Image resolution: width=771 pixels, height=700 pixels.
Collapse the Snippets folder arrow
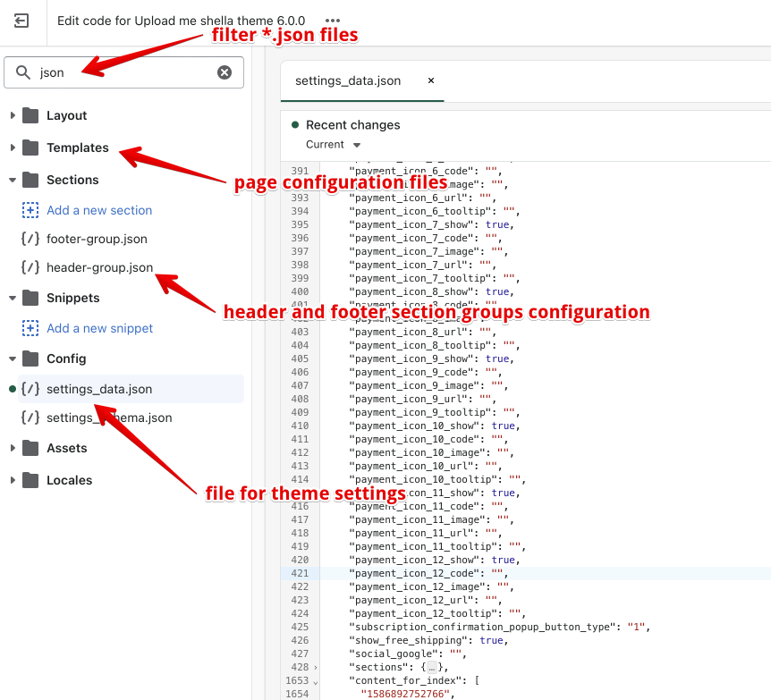13,298
